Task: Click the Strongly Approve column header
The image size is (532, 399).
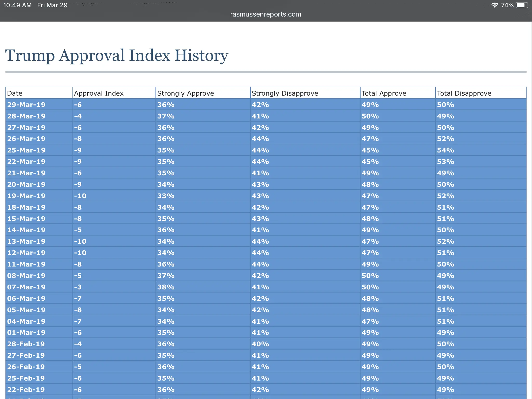Action: (x=185, y=93)
